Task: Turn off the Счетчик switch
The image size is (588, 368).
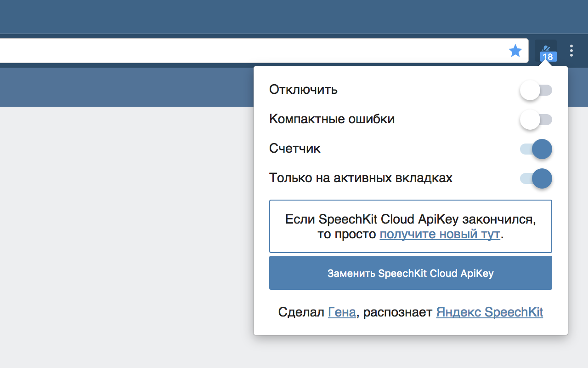Action: point(536,149)
